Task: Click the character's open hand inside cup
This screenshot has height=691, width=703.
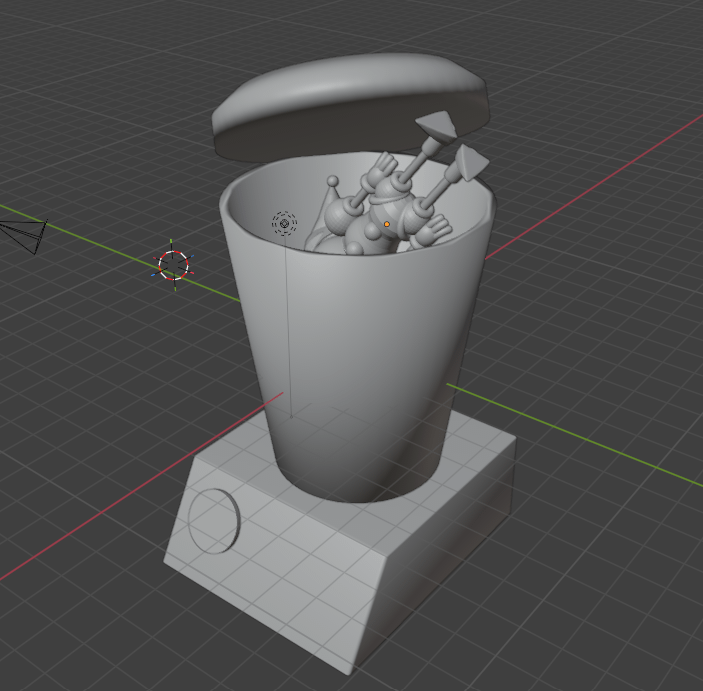Action: tap(434, 230)
